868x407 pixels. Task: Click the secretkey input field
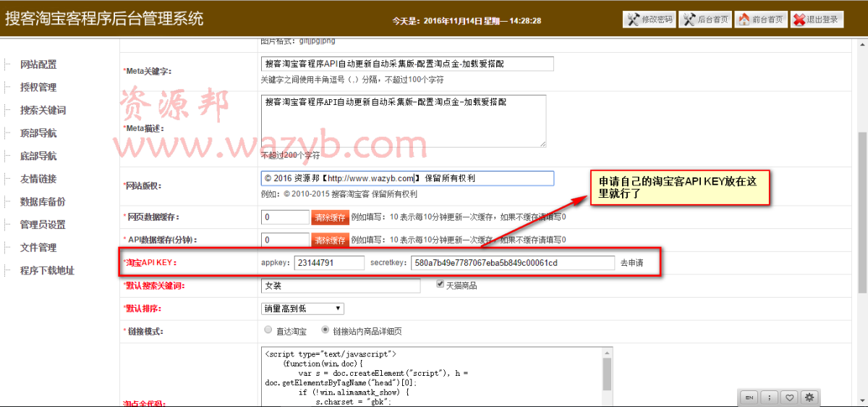coord(513,263)
